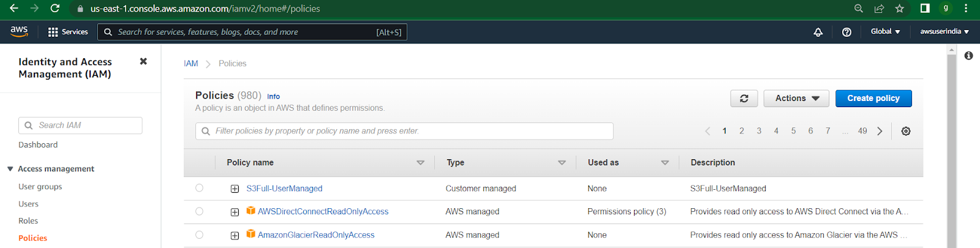Follow the IAM breadcrumb link
This screenshot has height=248, width=980.
[x=191, y=64]
